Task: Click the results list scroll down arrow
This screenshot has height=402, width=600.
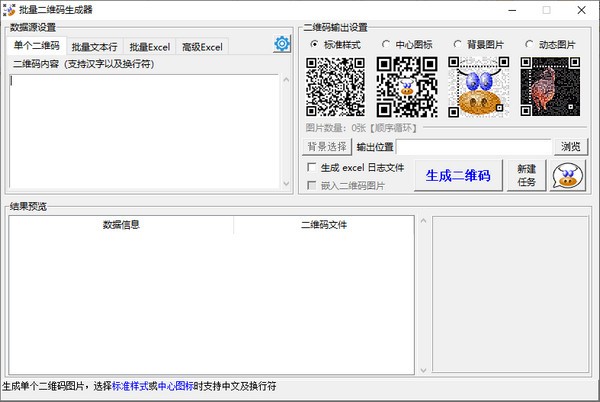Action: [x=423, y=370]
